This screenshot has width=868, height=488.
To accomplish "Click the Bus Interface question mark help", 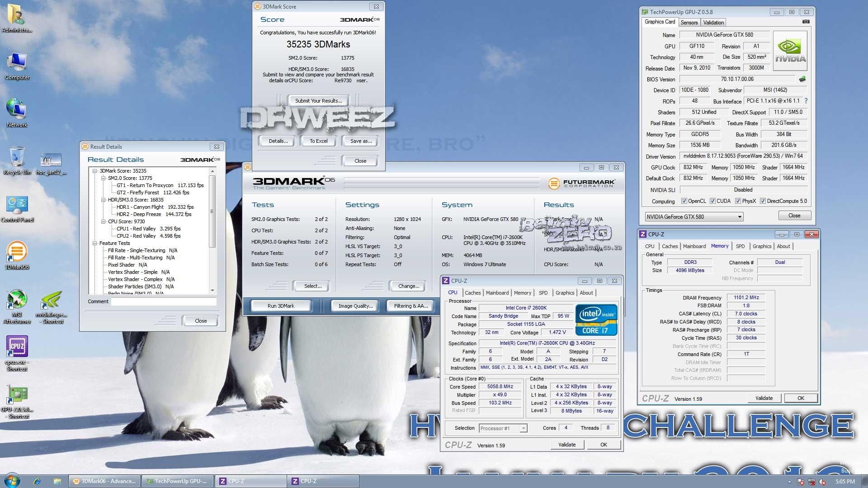I will pyautogui.click(x=806, y=101).
